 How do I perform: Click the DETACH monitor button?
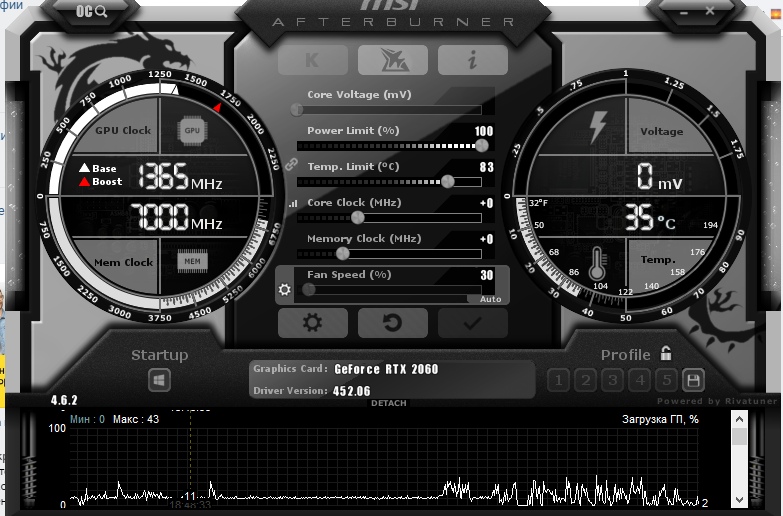point(389,403)
